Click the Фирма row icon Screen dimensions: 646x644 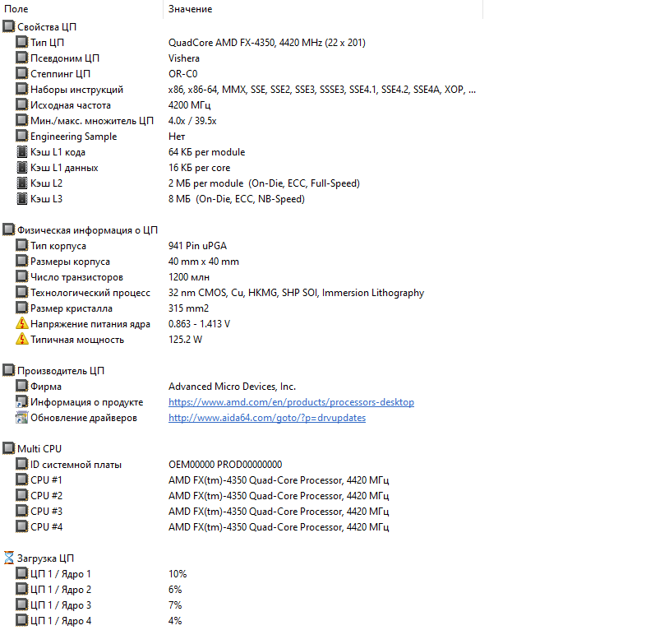coord(22,386)
